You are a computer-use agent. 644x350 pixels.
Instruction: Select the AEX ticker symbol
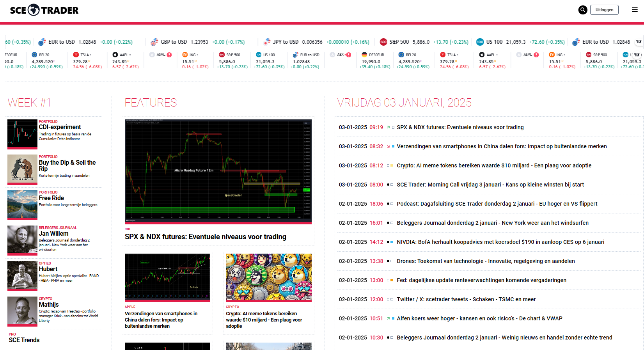pos(341,55)
